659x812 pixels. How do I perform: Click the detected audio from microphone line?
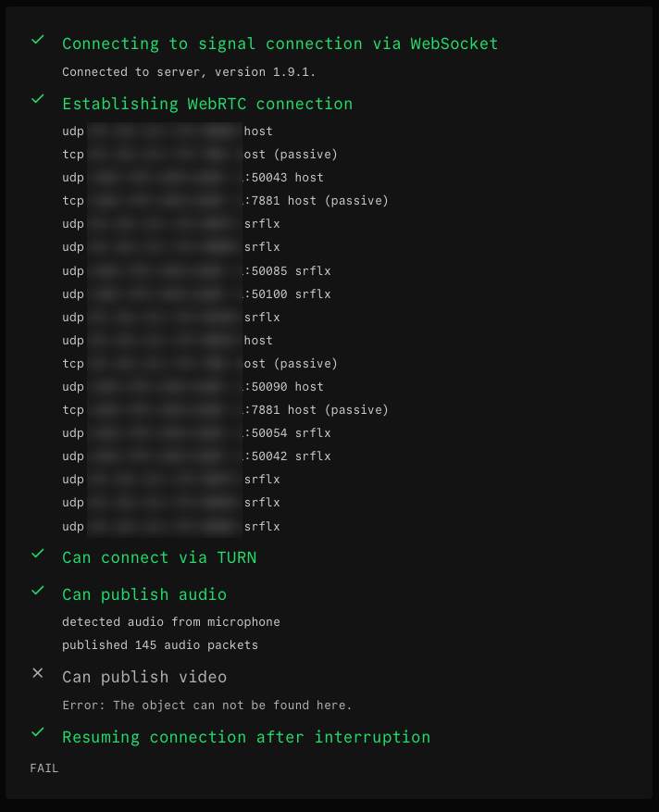point(170,622)
